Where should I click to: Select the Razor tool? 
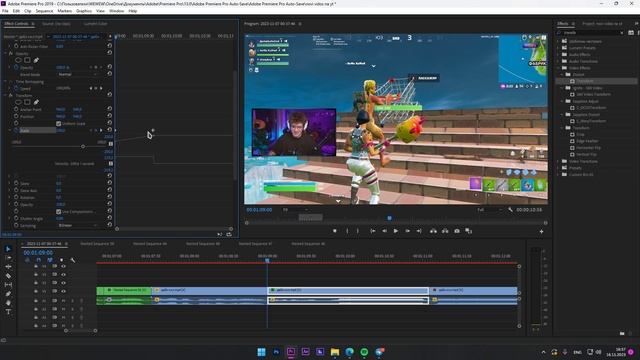(8, 276)
